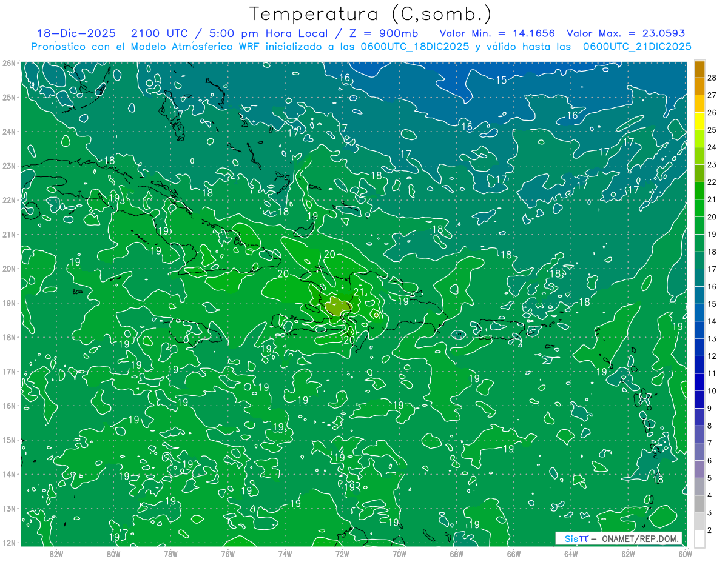Click the 66W longitude axis label
The width and height of the screenshot is (728, 562).
point(514,554)
